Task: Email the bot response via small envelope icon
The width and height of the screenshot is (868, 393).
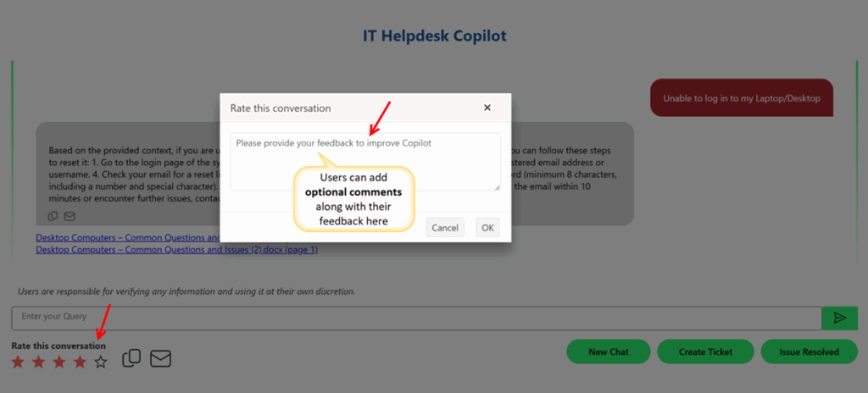Action: click(70, 217)
